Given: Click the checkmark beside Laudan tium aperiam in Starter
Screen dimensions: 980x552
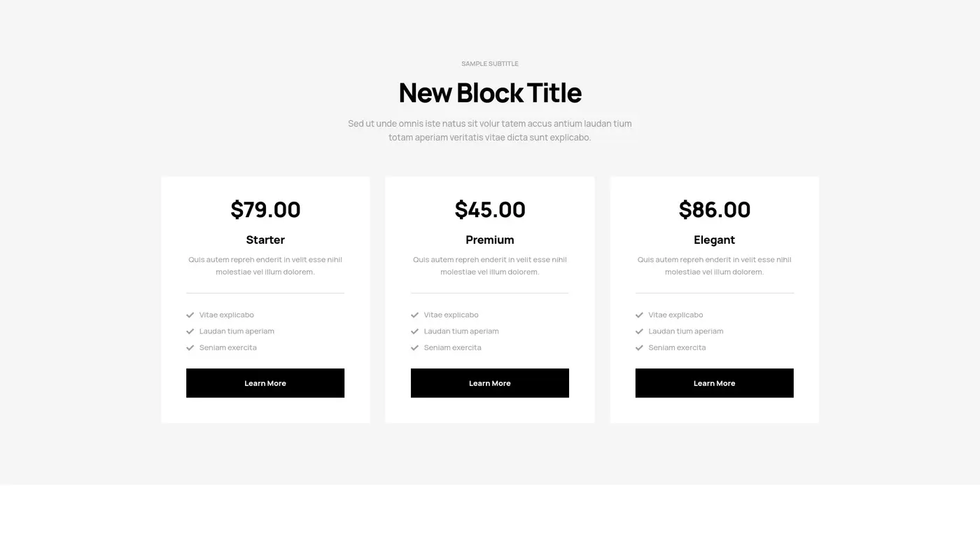Looking at the screenshot, I should pos(189,331).
